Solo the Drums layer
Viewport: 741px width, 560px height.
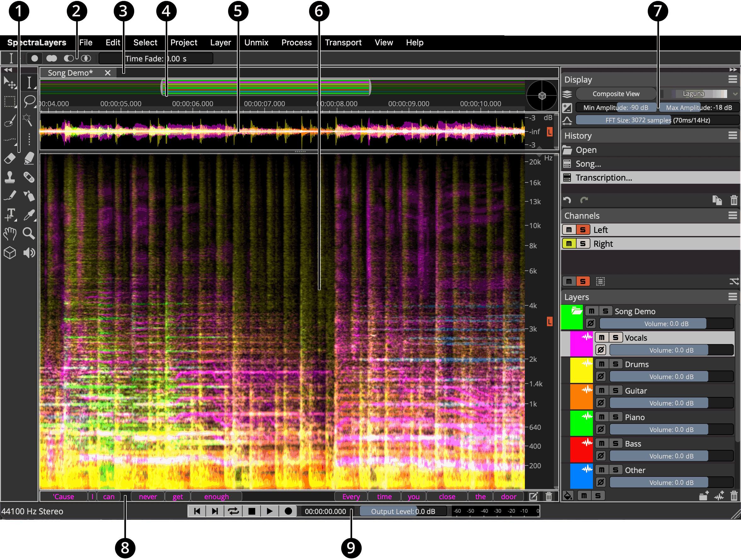point(616,364)
